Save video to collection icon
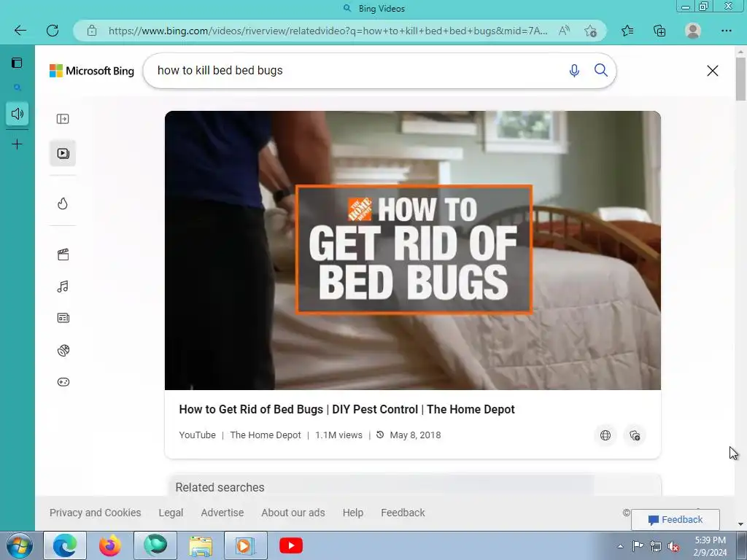 point(635,435)
